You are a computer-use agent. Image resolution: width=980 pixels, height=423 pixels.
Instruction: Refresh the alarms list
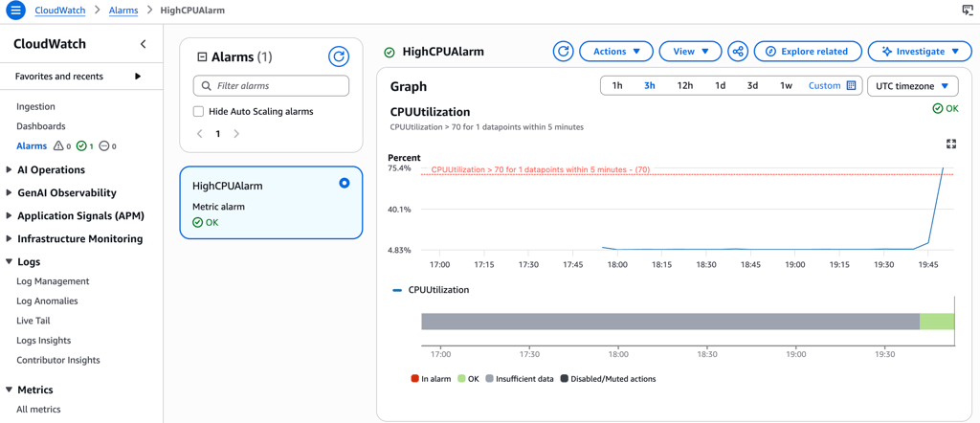339,56
